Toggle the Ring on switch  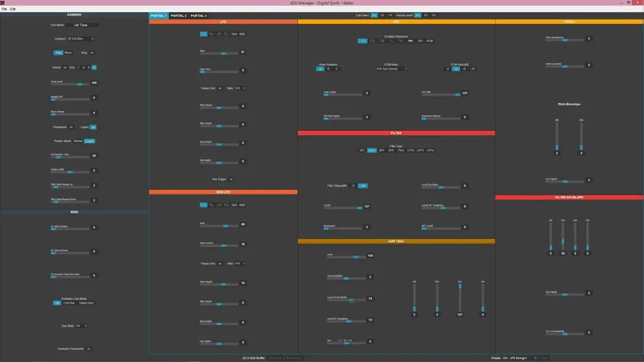pyautogui.click(x=93, y=53)
